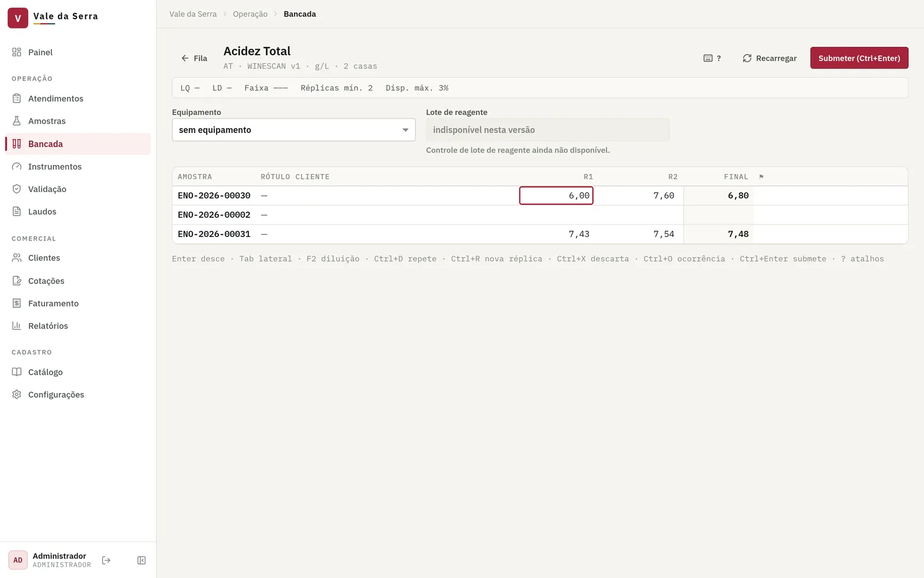
Task: Open Configurações gear icon
Action: click(17, 395)
